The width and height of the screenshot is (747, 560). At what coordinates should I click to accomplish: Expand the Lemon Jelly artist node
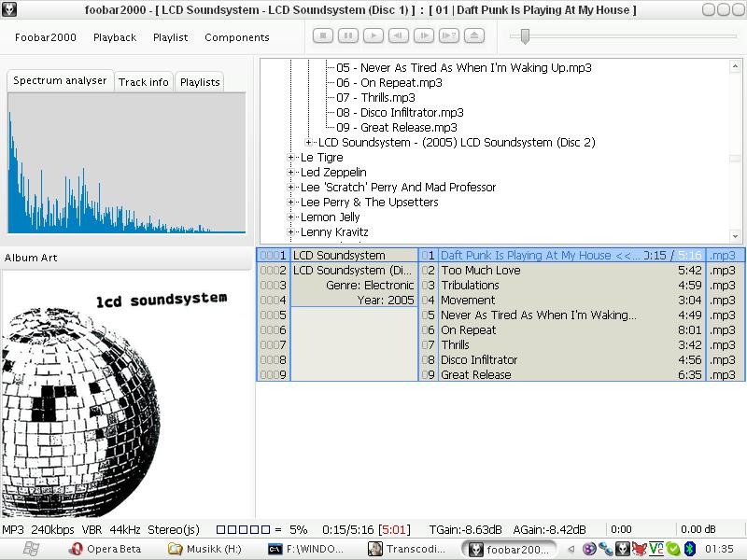(290, 217)
